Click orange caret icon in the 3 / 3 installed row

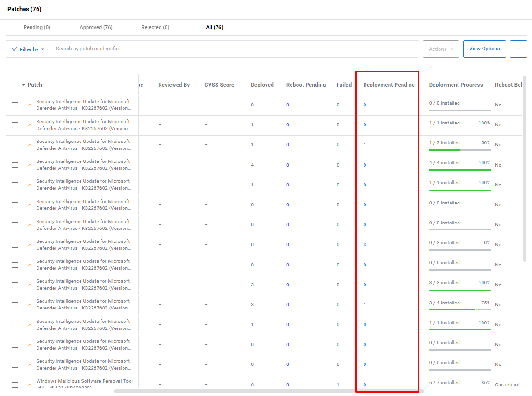pos(30,285)
